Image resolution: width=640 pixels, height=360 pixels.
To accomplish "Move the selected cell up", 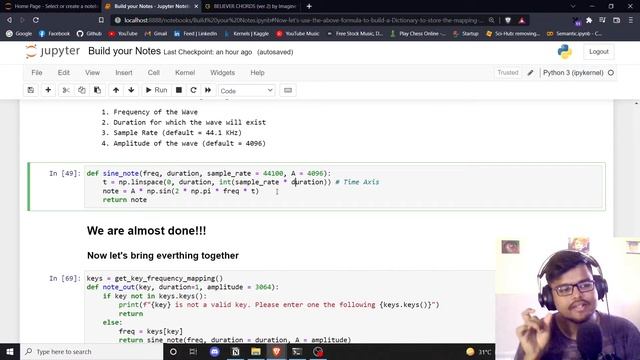I will click(x=116, y=90).
